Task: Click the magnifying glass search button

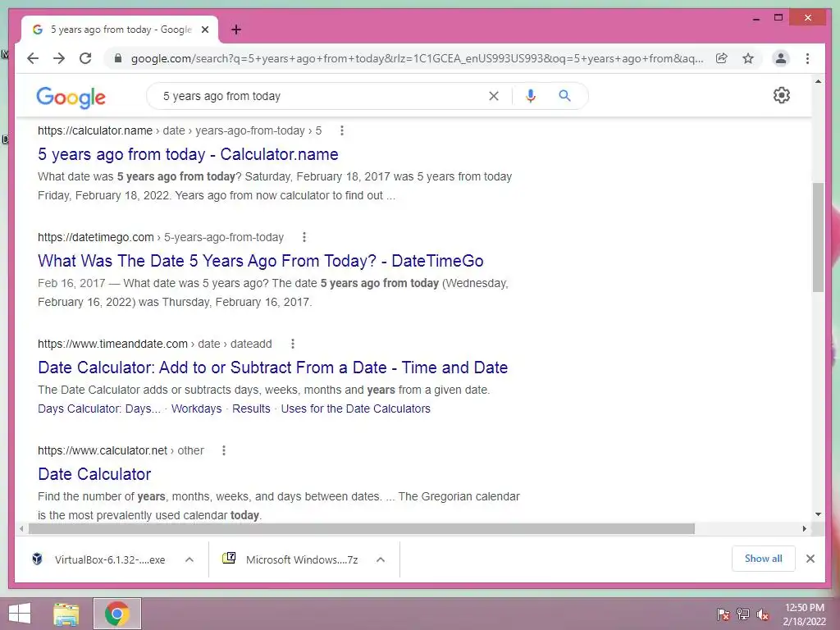Action: click(564, 96)
